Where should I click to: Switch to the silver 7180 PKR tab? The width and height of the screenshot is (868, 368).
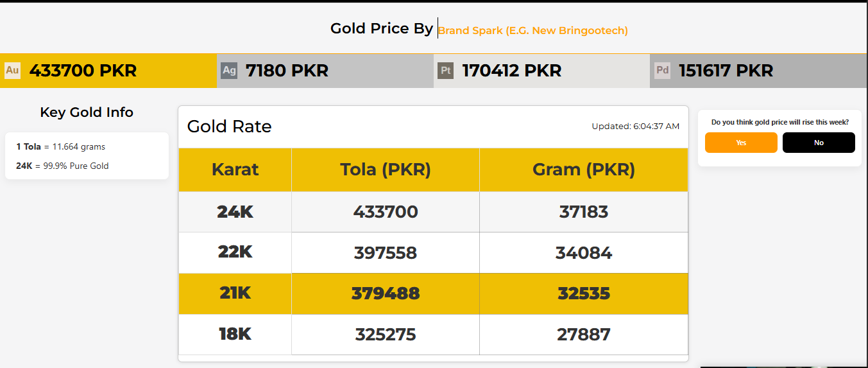click(x=287, y=71)
